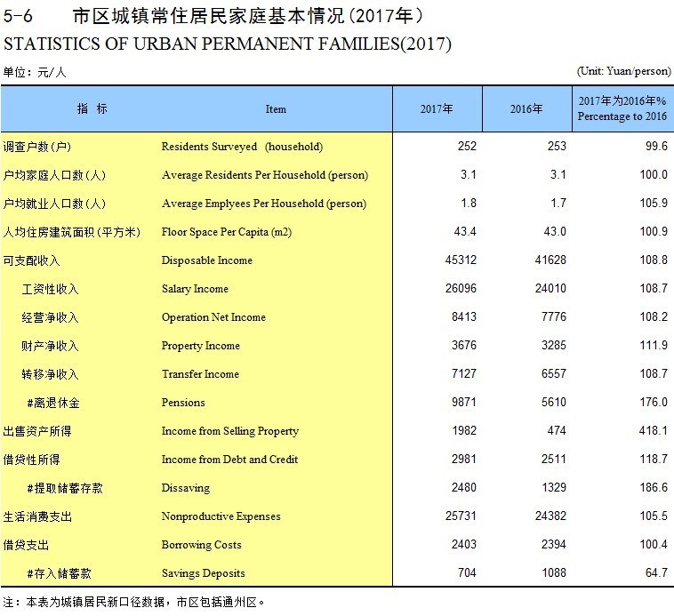Screen dimensions: 674x616
Task: Click the 2017年 column header
Action: click(x=437, y=109)
